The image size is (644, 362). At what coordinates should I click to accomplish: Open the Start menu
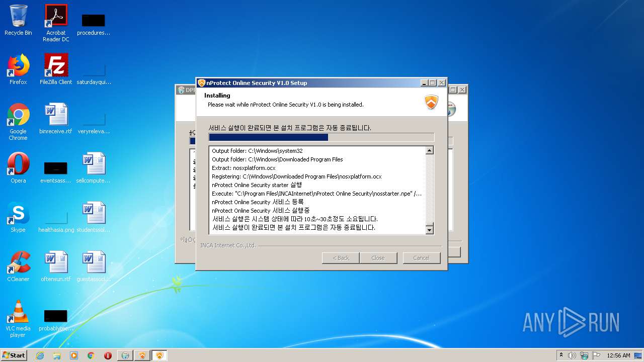[14, 355]
